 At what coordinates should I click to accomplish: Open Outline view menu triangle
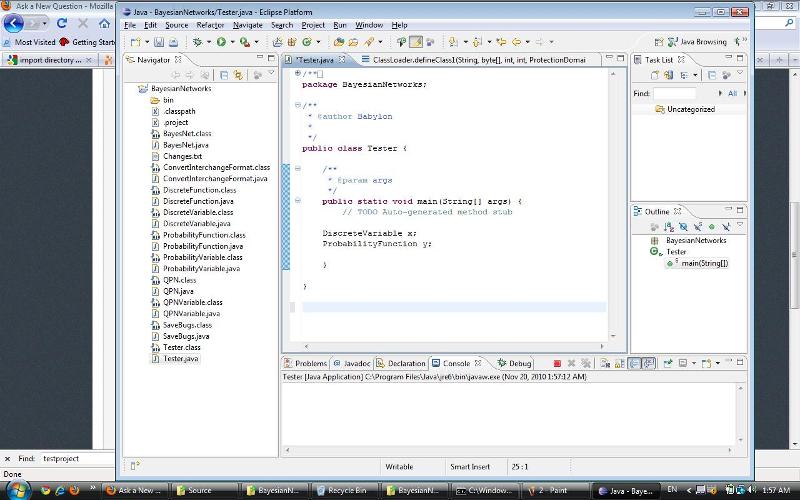pos(740,225)
